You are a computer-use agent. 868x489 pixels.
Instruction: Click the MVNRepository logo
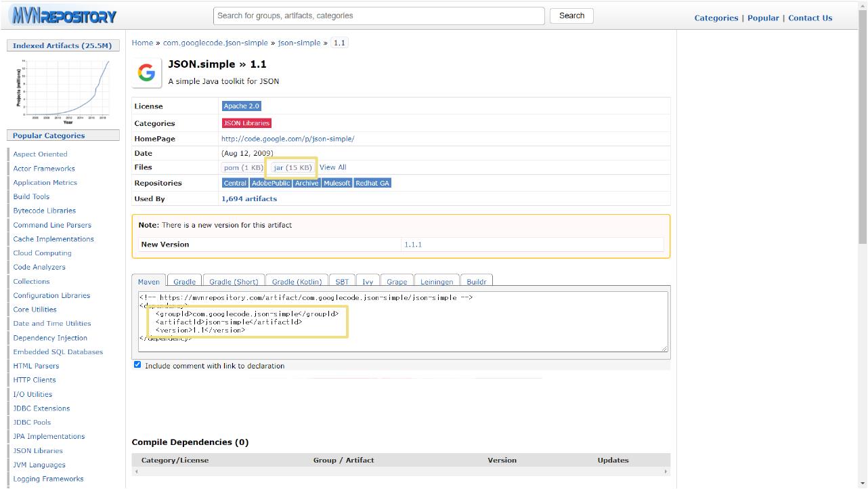pyautogui.click(x=64, y=16)
